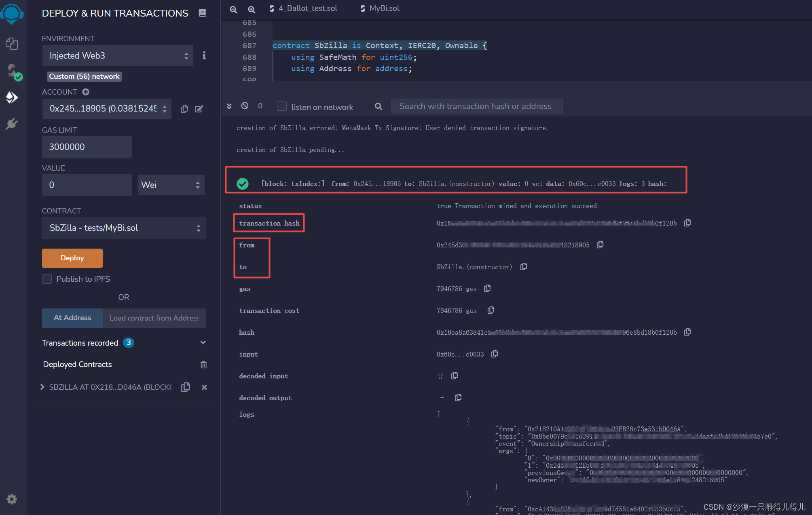Expand the SBZILLA deployed contract
The height and width of the screenshot is (515, 812).
coord(42,387)
